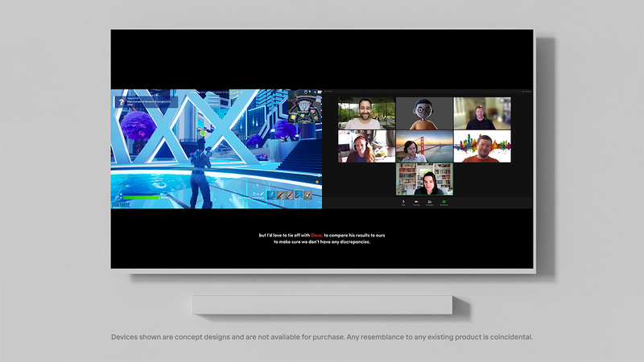Click the green Share Screen button

(444, 203)
